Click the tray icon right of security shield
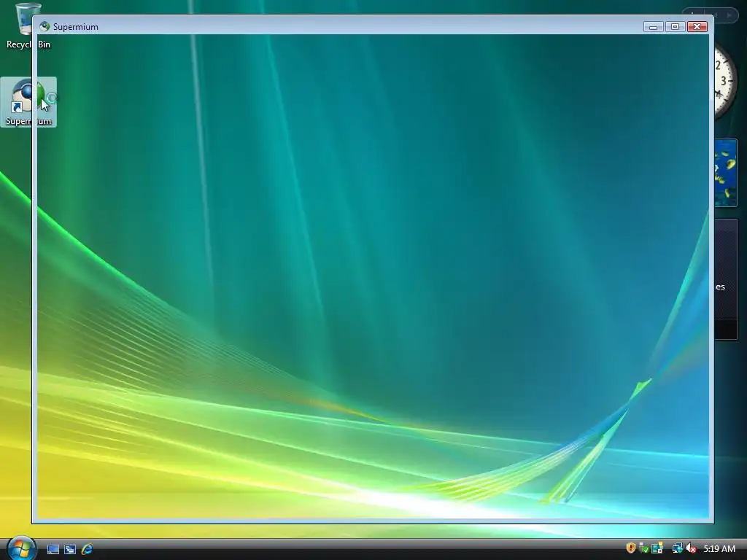The image size is (747, 560). [643, 548]
